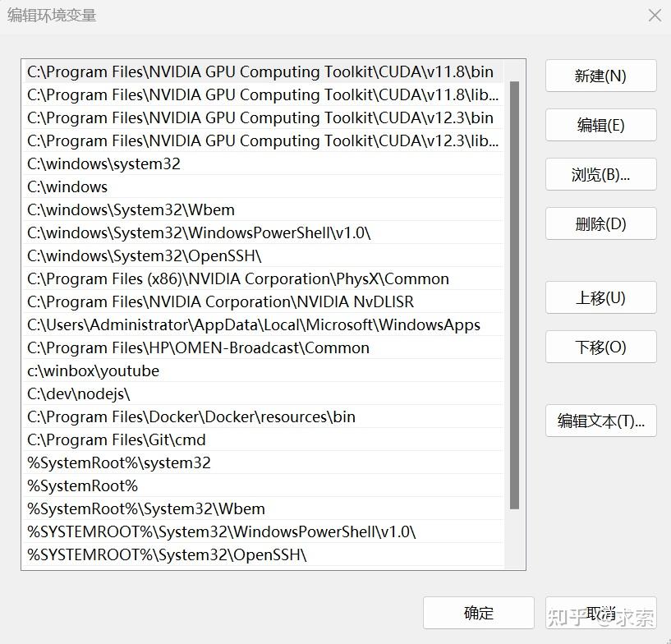Open the 浏览(B) folder browser
Image resolution: width=671 pixels, height=644 pixels.
click(600, 174)
